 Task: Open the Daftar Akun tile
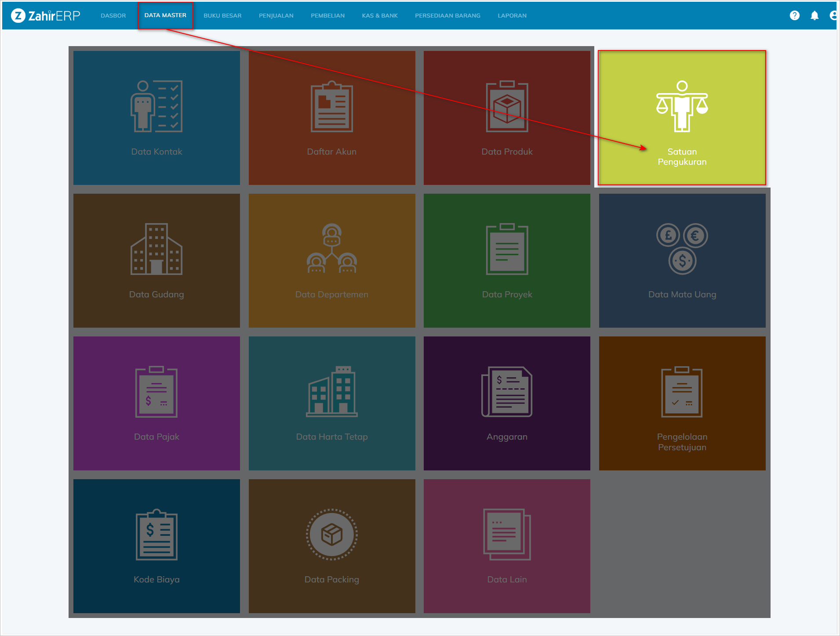331,118
